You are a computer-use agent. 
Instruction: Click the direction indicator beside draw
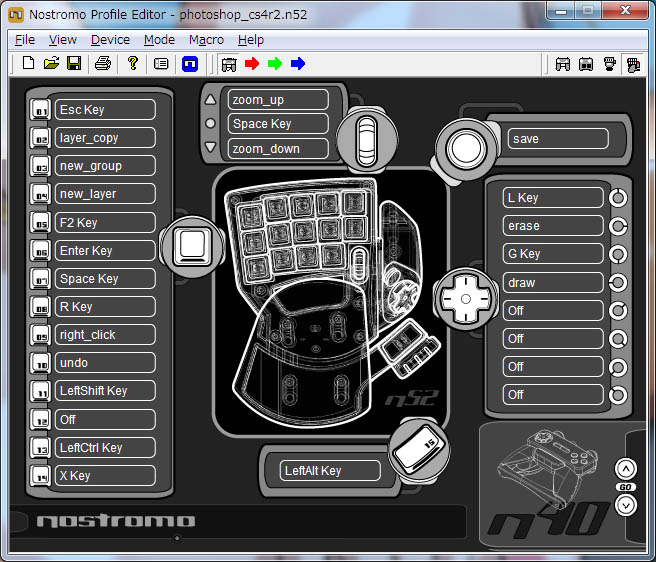coord(618,283)
